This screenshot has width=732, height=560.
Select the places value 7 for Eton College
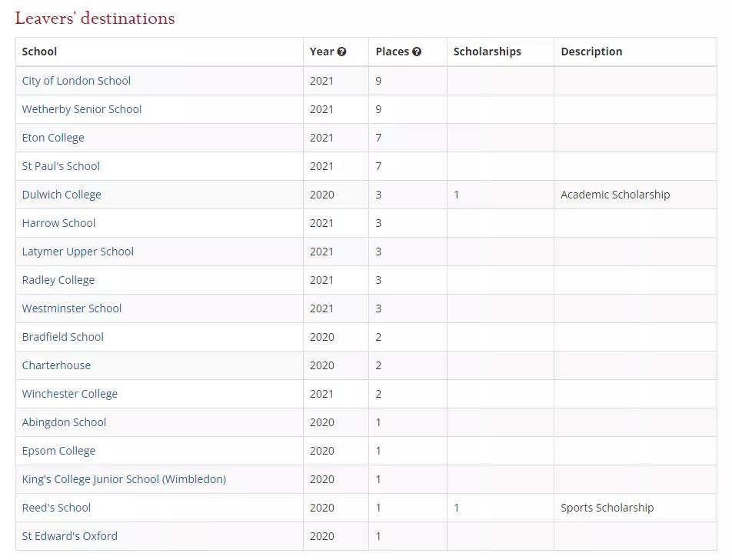(x=378, y=138)
